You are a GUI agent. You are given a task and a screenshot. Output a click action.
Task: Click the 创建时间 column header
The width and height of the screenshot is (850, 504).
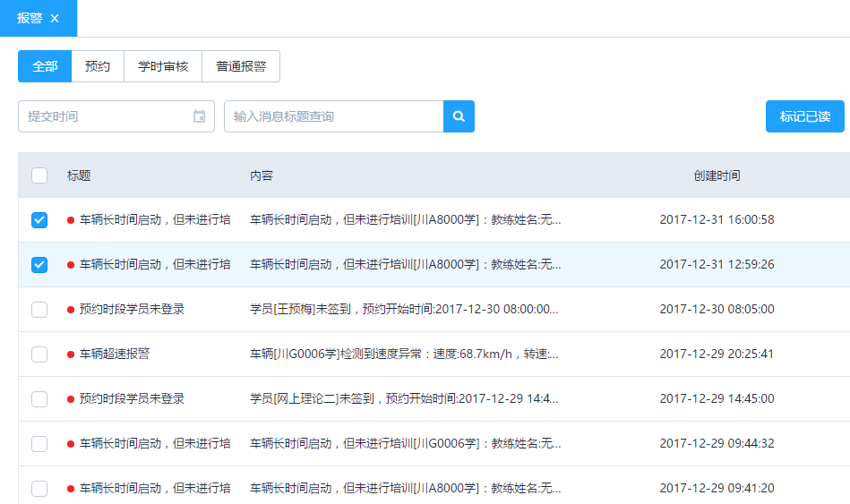(x=717, y=175)
